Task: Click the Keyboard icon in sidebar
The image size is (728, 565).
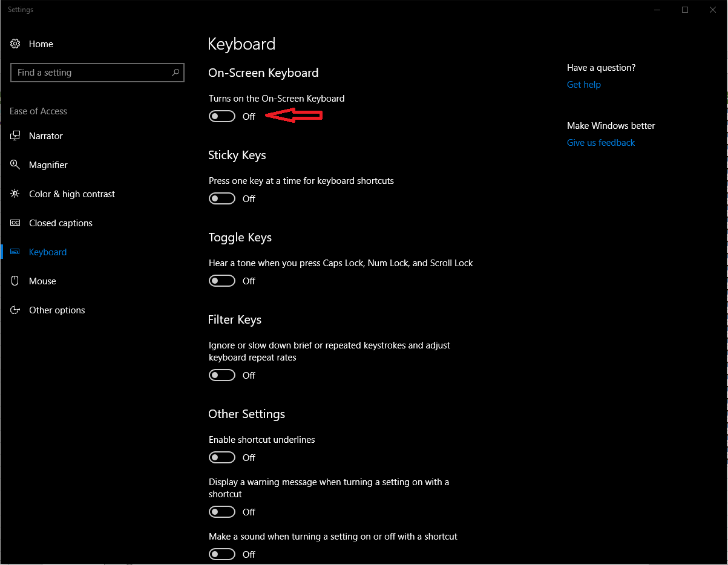Action: pos(16,252)
